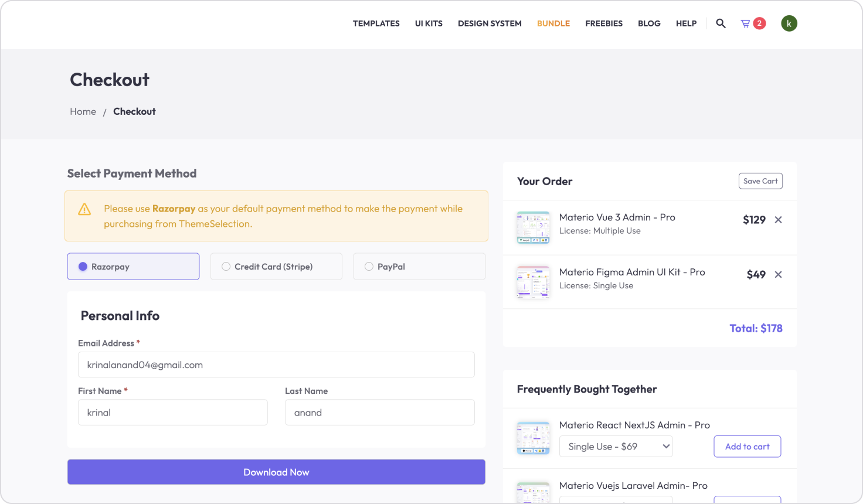Open the Templates menu
This screenshot has width=863, height=504.
coord(376,23)
